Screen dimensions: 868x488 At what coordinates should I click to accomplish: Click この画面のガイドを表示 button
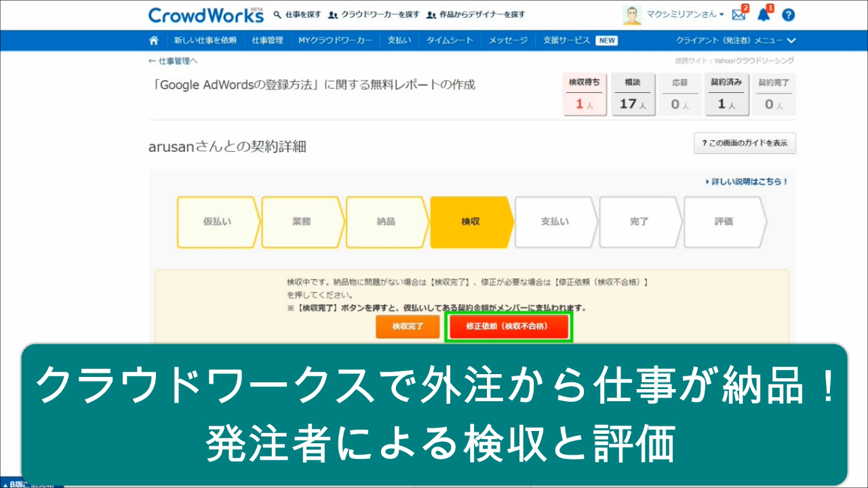click(745, 143)
